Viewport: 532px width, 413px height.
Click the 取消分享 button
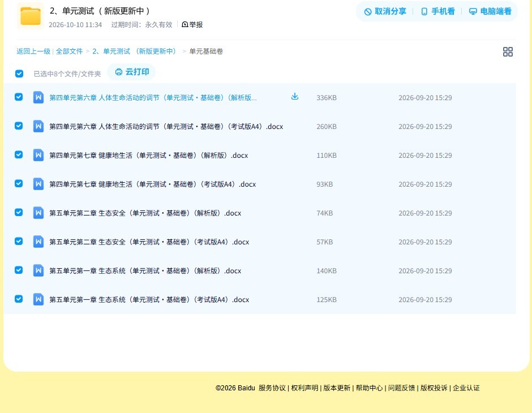pyautogui.click(x=385, y=11)
